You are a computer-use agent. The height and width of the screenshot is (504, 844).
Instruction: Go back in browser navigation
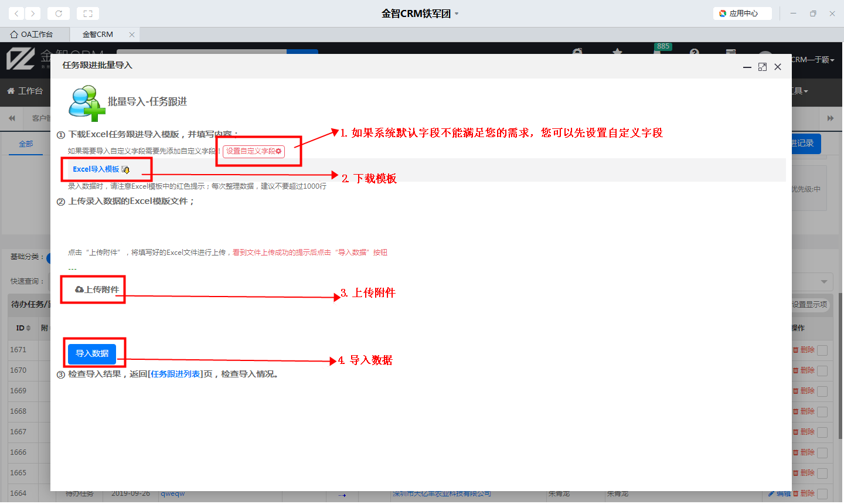point(16,13)
